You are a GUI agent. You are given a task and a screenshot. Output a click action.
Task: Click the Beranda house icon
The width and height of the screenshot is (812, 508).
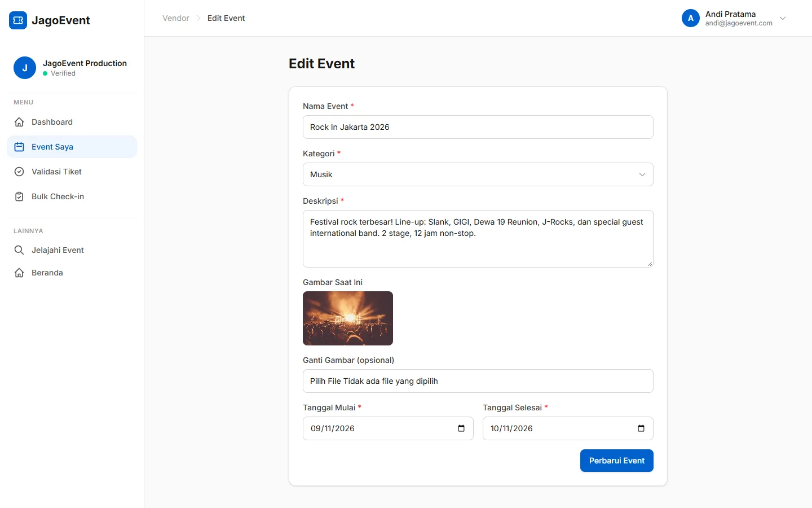pyautogui.click(x=19, y=273)
